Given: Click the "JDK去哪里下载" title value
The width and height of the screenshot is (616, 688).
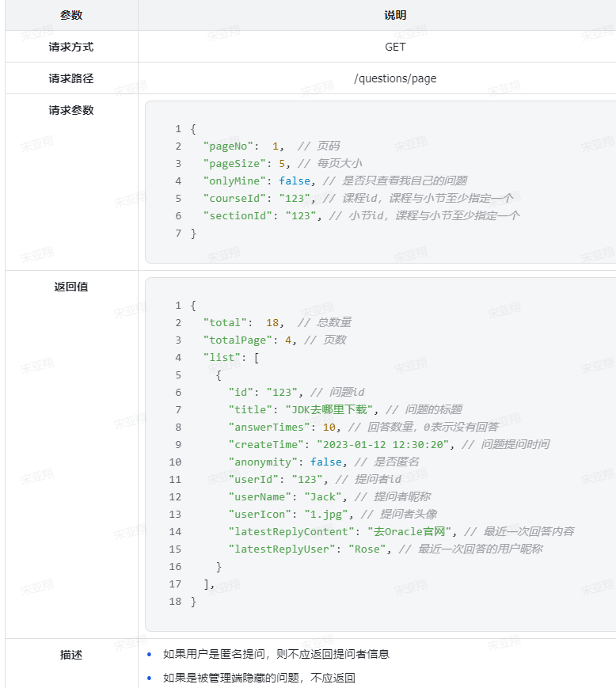Looking at the screenshot, I should [329, 410].
